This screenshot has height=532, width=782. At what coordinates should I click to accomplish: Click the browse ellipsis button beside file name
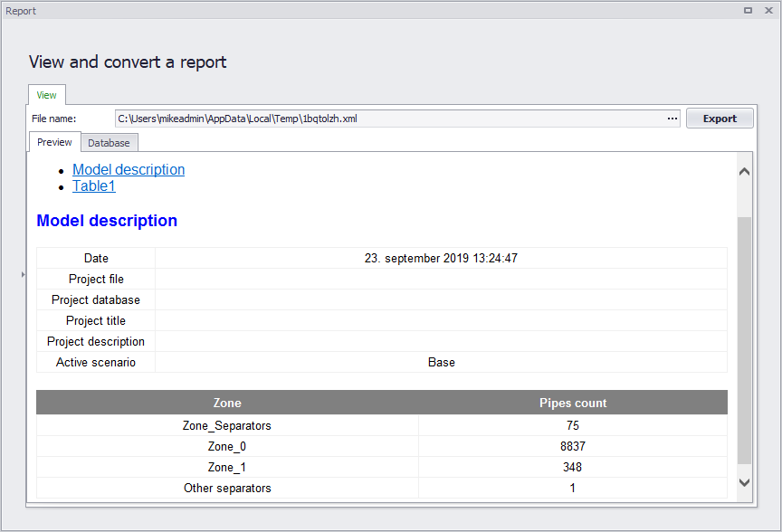tap(672, 119)
